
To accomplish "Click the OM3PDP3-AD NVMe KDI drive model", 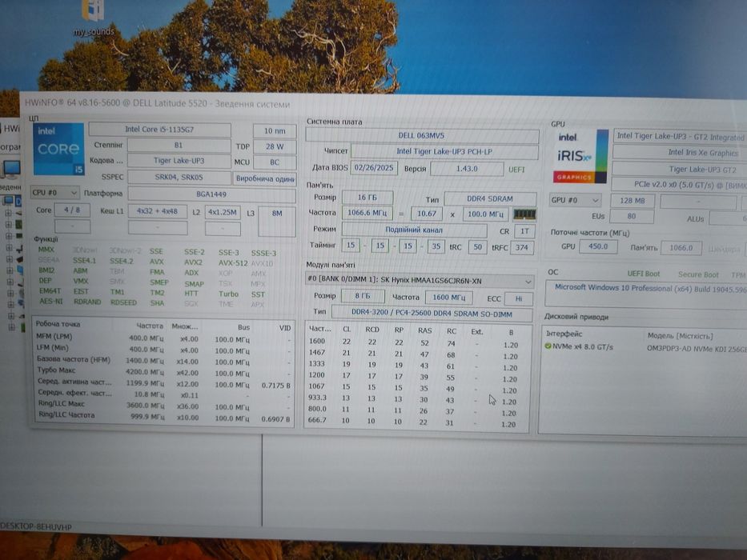I will [697, 349].
